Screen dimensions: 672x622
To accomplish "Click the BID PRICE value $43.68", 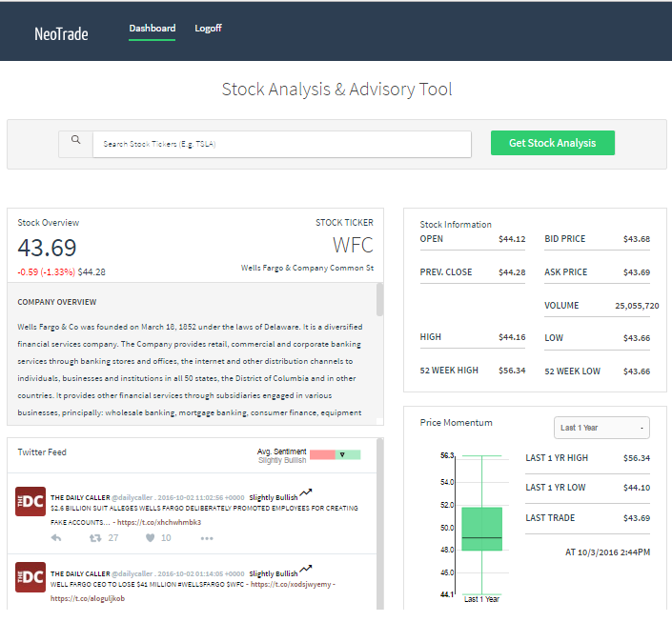I will pos(637,239).
